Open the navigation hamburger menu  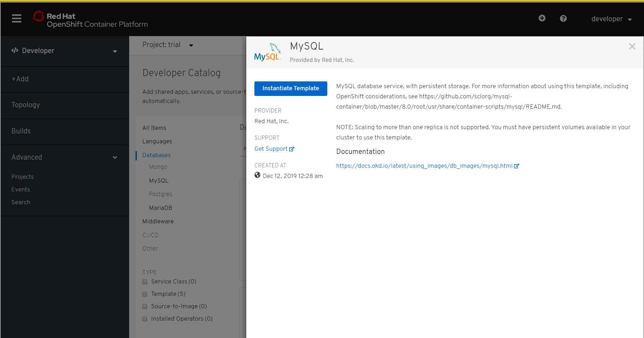click(x=16, y=18)
